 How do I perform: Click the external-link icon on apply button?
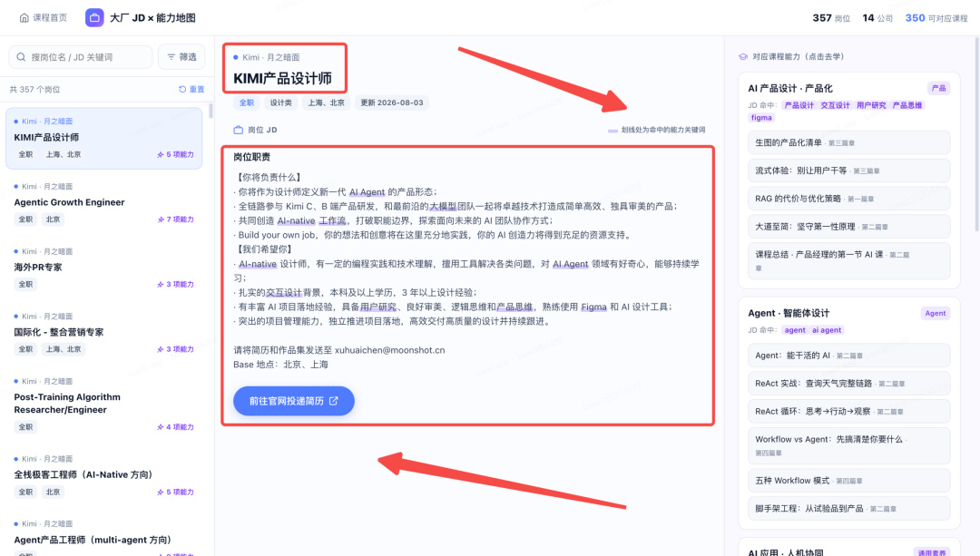click(x=334, y=401)
